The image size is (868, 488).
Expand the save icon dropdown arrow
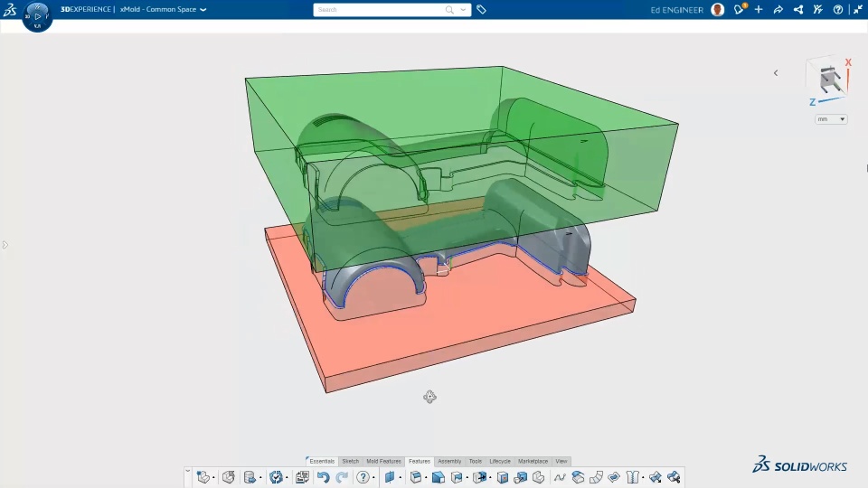pos(260,477)
